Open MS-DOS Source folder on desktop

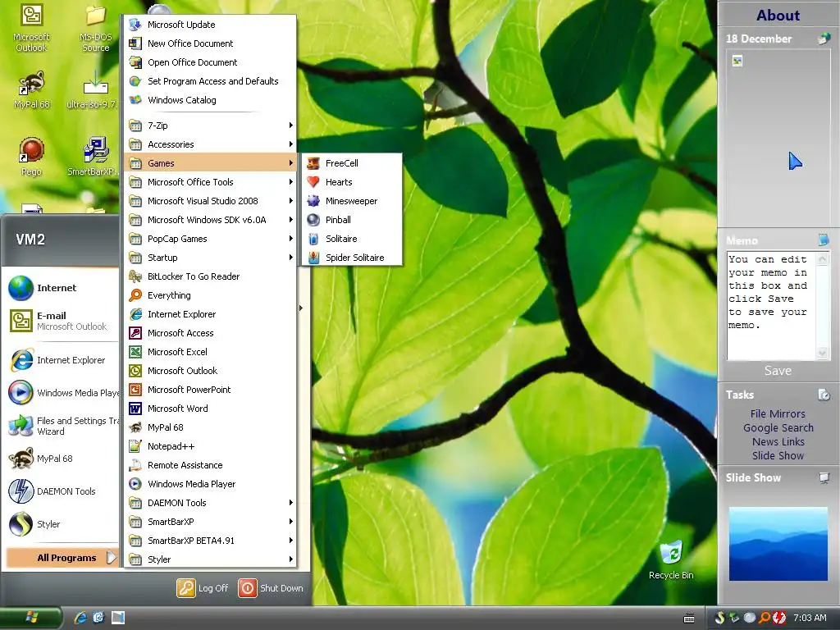[95, 28]
